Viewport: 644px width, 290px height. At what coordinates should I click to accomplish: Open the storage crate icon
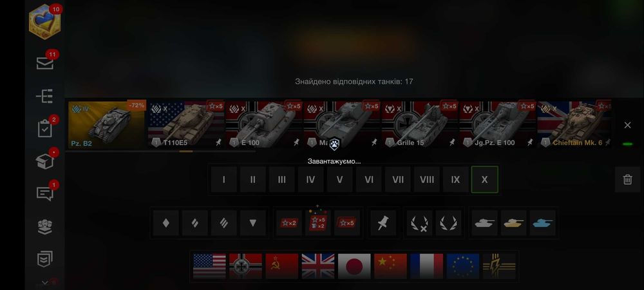45,162
